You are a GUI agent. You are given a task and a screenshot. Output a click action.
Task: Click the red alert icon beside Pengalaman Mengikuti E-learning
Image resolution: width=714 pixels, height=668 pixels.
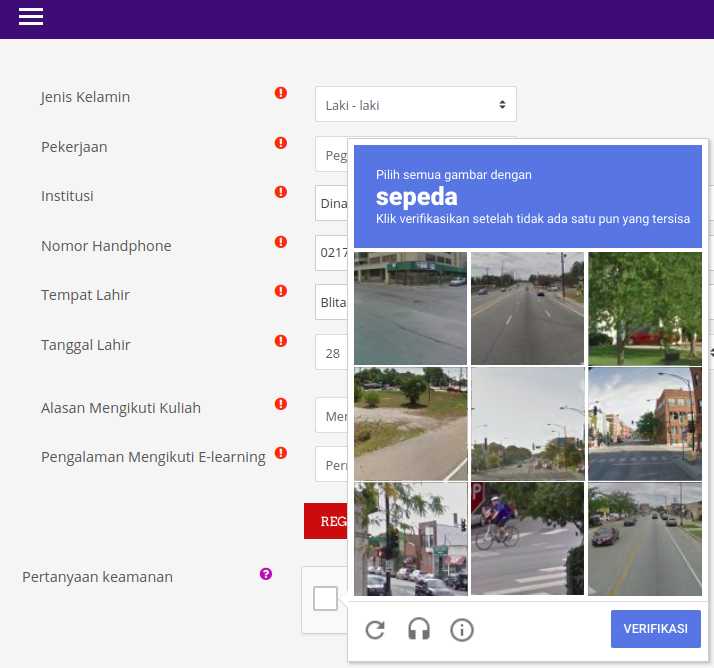[281, 453]
